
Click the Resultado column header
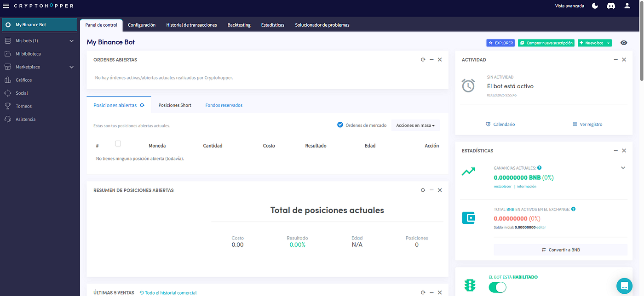(316, 146)
